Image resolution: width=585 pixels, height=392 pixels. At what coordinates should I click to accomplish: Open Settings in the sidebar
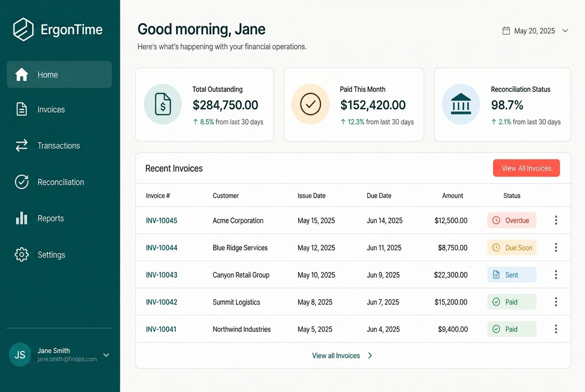59,254
